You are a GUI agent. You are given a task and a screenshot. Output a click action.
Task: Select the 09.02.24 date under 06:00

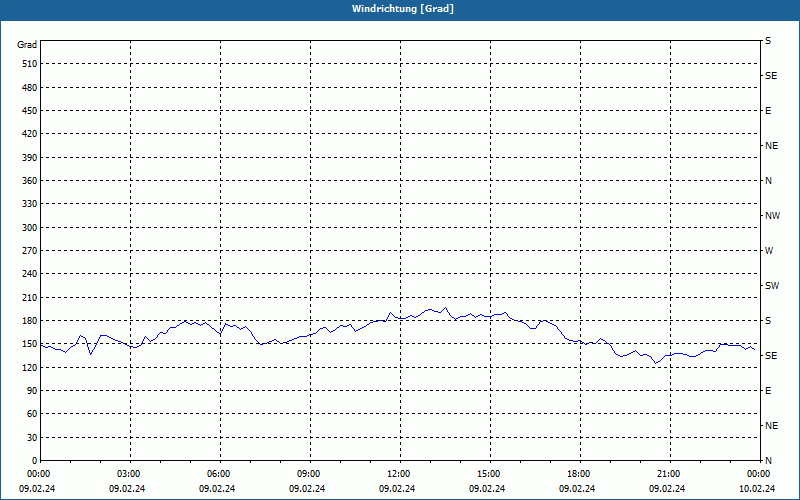tap(217, 489)
